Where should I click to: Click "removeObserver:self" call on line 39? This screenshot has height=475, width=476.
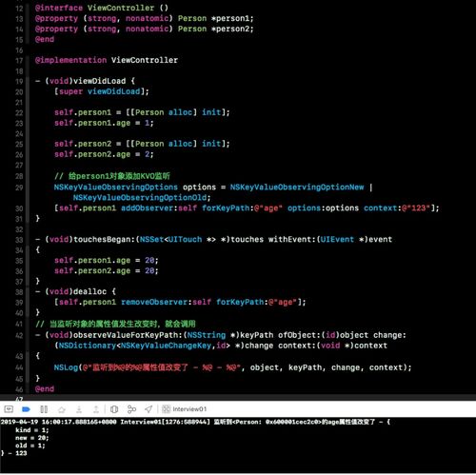coord(166,302)
